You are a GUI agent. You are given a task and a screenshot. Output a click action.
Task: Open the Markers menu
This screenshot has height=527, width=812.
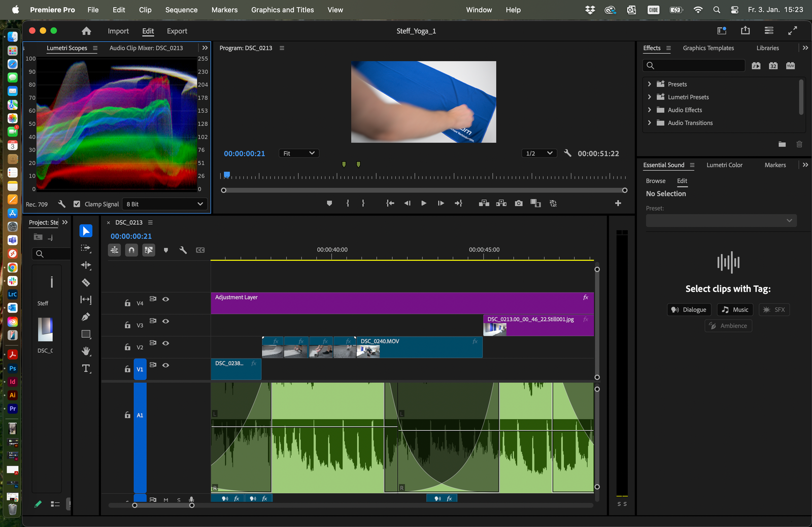pyautogui.click(x=224, y=10)
